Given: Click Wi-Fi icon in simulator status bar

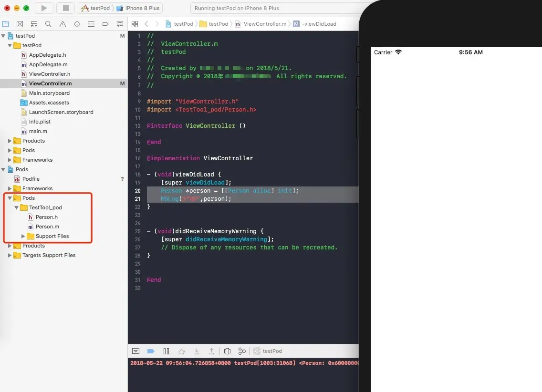Looking at the screenshot, I should (x=398, y=52).
